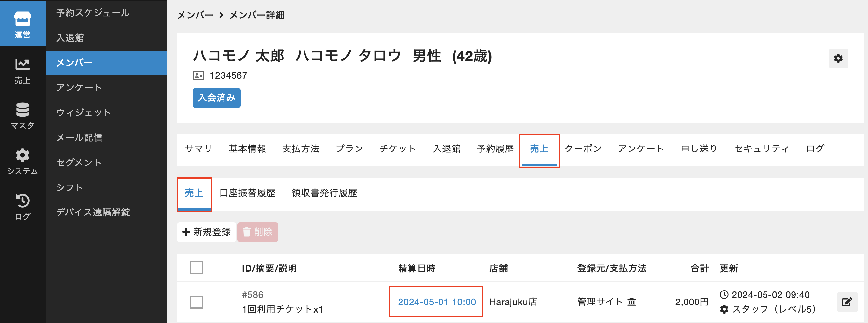Click the member ID card icon
868x323 pixels.
coord(198,76)
